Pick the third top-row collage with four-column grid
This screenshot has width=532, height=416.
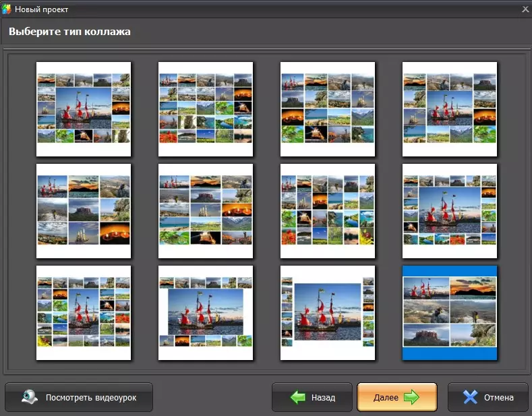328,109
